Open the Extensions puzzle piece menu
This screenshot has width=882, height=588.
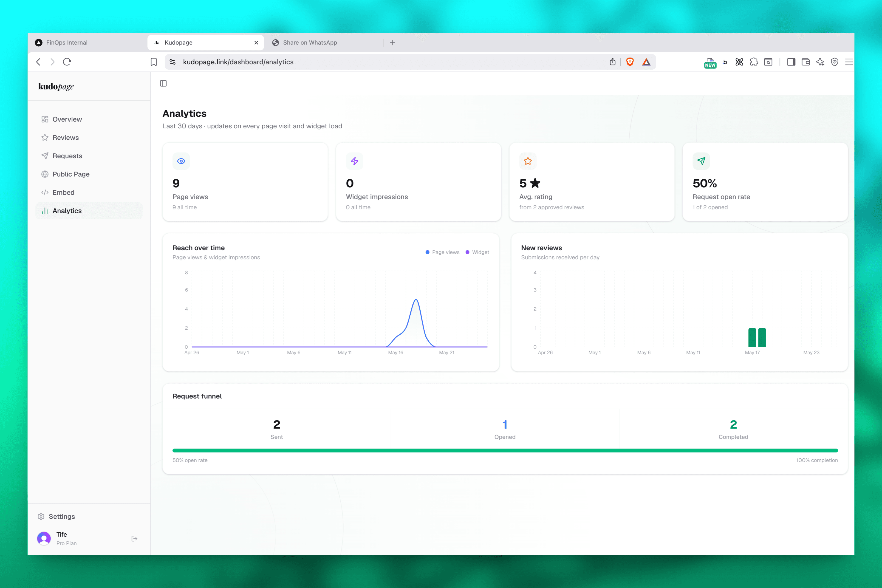tap(754, 62)
